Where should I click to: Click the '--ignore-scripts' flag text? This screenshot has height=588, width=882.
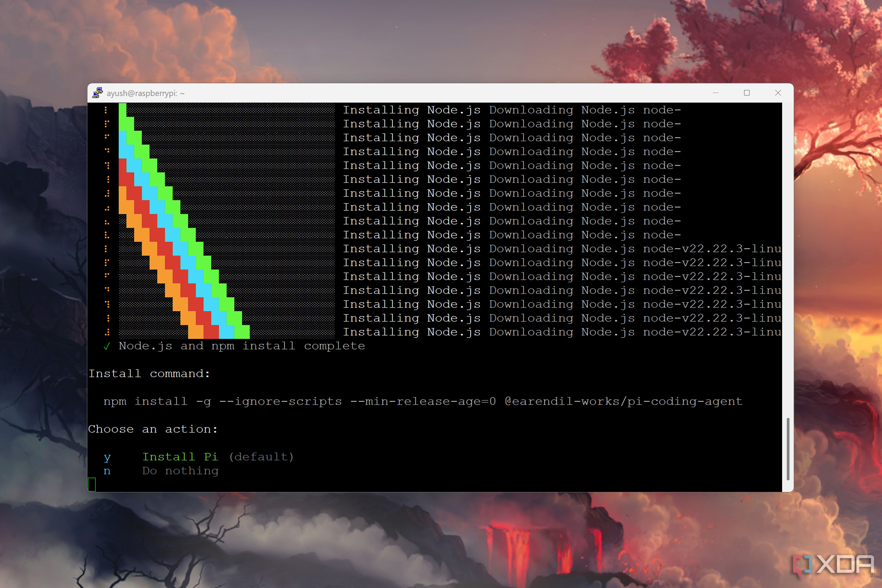point(280,401)
